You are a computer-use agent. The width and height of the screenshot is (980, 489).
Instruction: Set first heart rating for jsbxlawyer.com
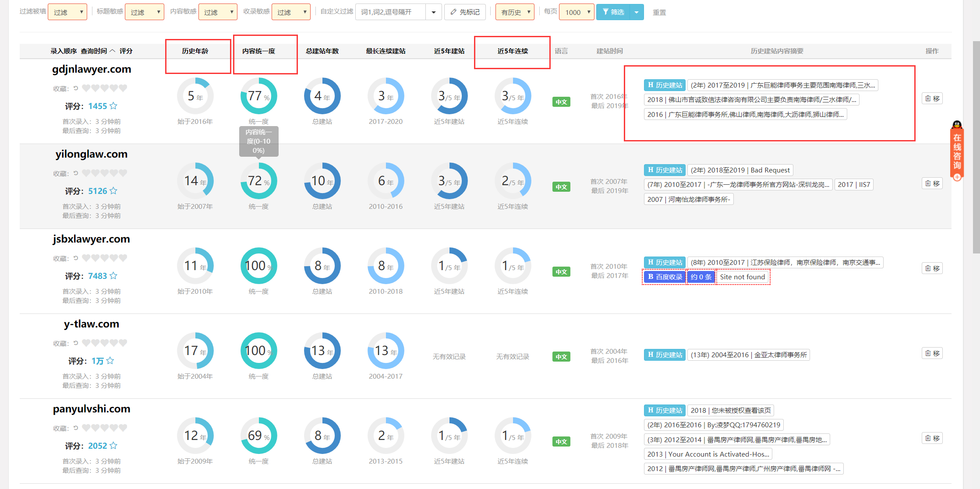(86, 258)
